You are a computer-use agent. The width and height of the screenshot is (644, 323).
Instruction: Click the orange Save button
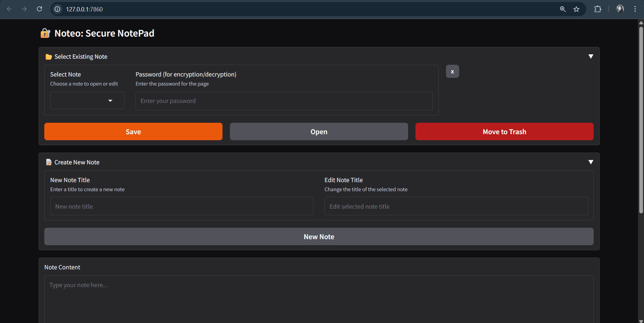[133, 131]
